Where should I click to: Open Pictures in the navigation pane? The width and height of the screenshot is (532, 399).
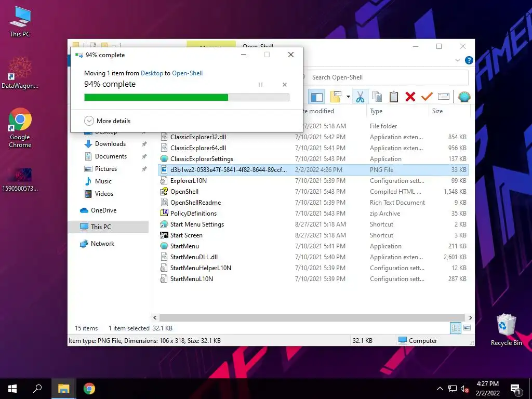106,169
